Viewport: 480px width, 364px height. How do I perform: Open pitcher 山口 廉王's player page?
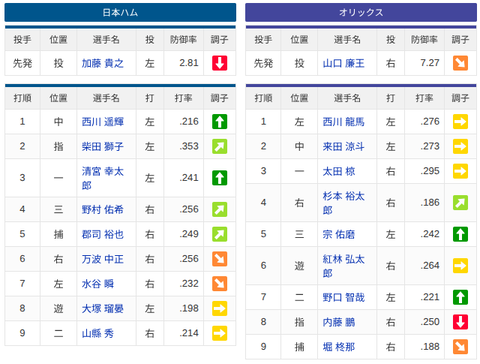[x=344, y=63]
